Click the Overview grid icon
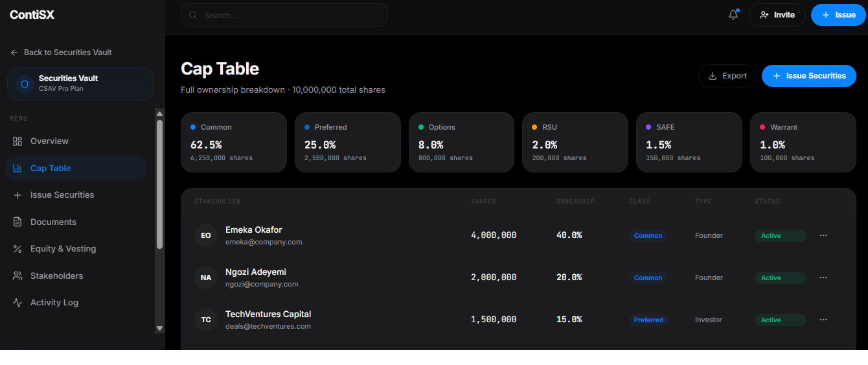The width and height of the screenshot is (868, 365). [x=17, y=141]
